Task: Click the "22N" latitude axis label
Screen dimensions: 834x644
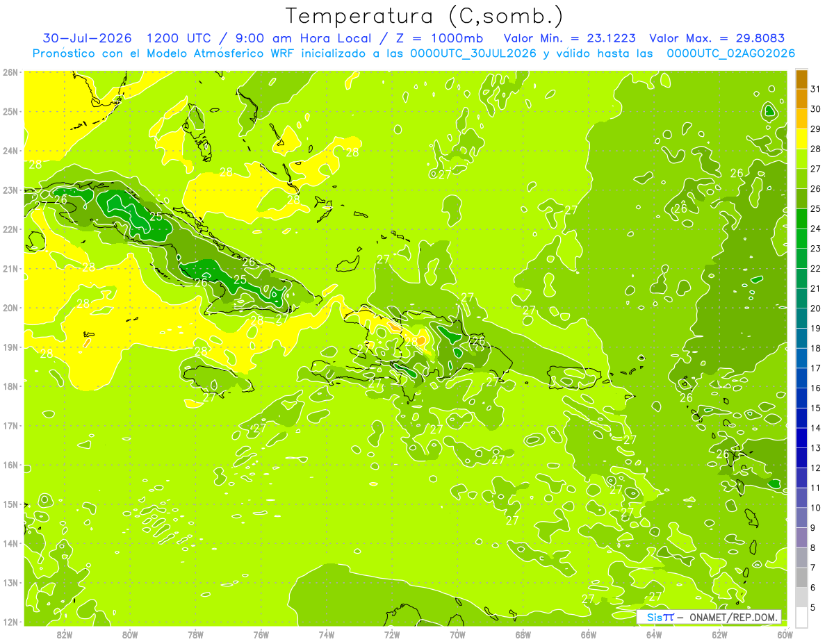Action: (10, 229)
